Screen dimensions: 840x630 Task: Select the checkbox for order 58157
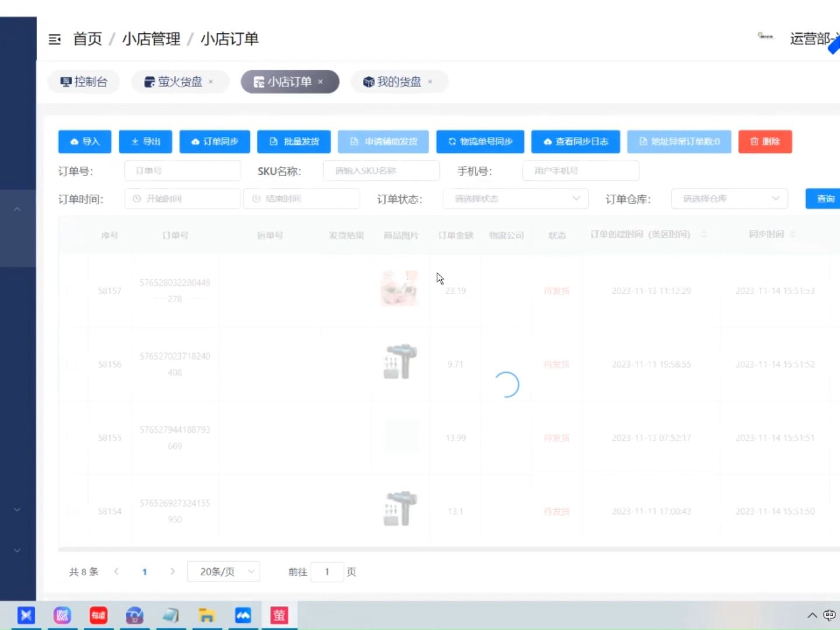tap(72, 290)
